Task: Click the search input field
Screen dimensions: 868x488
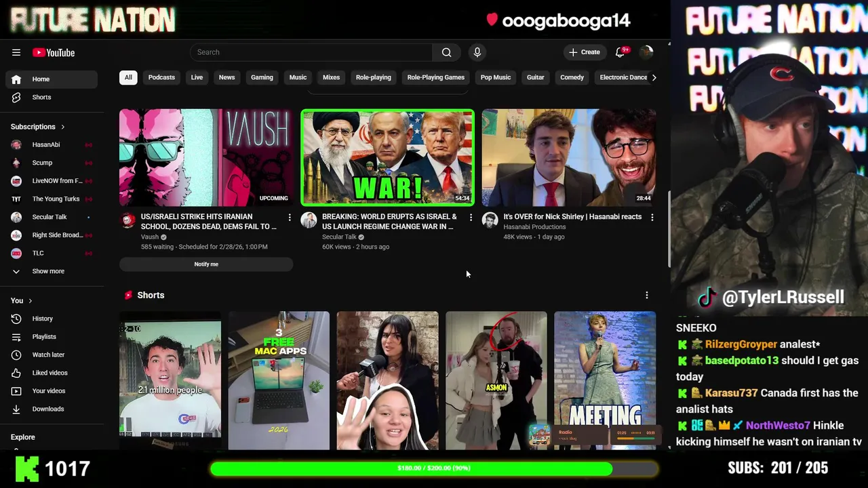Action: (311, 52)
